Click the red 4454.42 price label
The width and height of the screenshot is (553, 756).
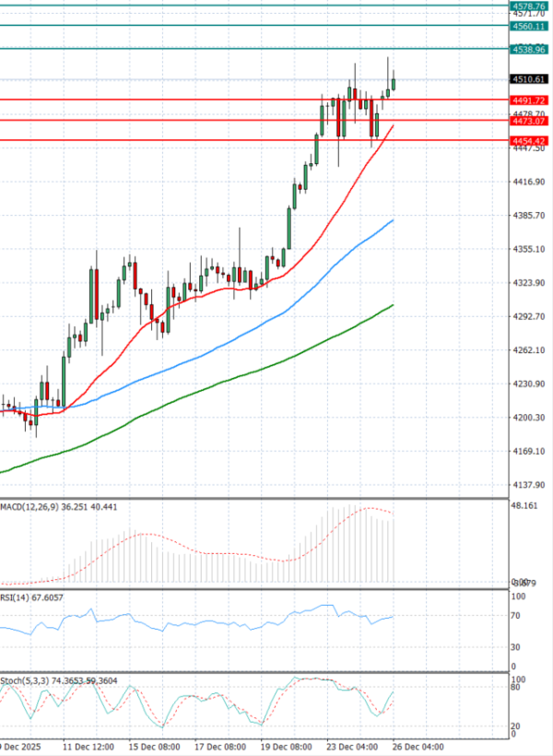pyautogui.click(x=531, y=140)
